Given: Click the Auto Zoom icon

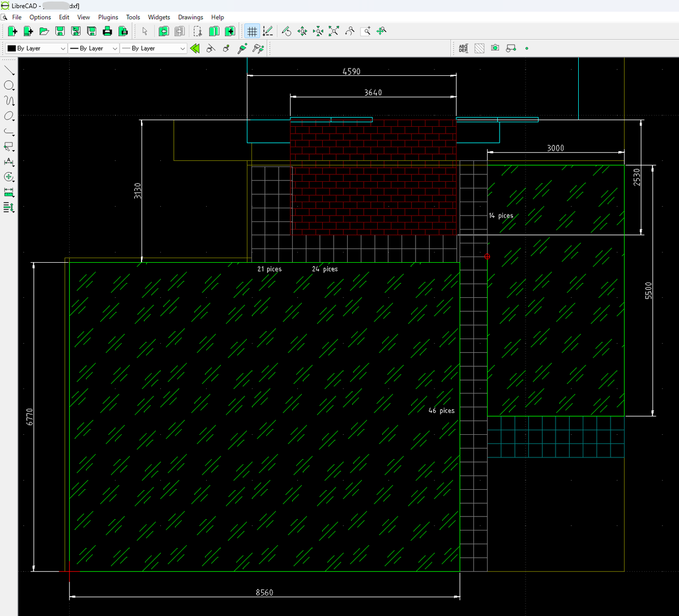Looking at the screenshot, I should [334, 31].
